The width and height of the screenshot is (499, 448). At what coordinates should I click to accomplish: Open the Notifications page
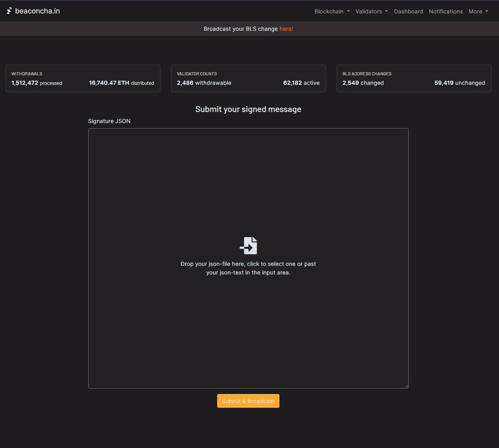click(x=446, y=11)
